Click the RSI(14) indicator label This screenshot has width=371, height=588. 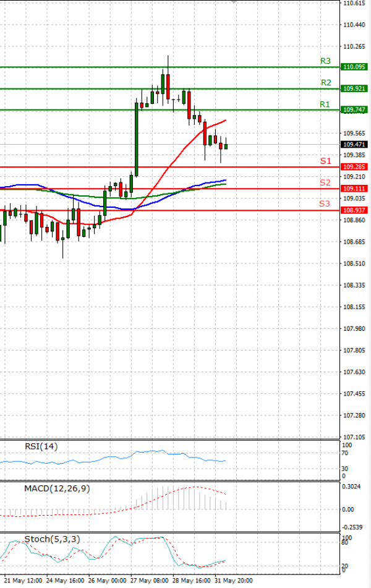(x=41, y=446)
